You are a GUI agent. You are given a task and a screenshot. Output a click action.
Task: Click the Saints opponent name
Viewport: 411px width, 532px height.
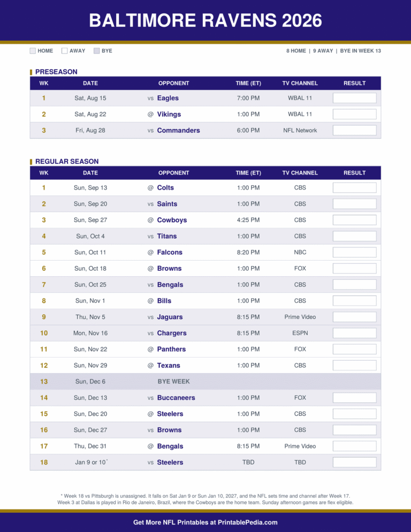pyautogui.click(x=167, y=204)
